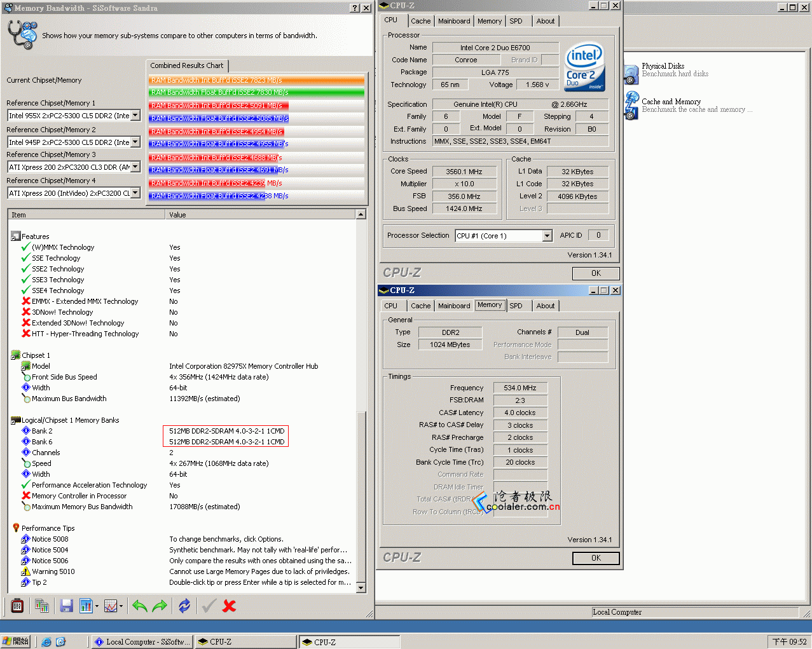Open the benchmark options icon in Sandra toolbar
The width and height of the screenshot is (812, 649).
[x=18, y=606]
